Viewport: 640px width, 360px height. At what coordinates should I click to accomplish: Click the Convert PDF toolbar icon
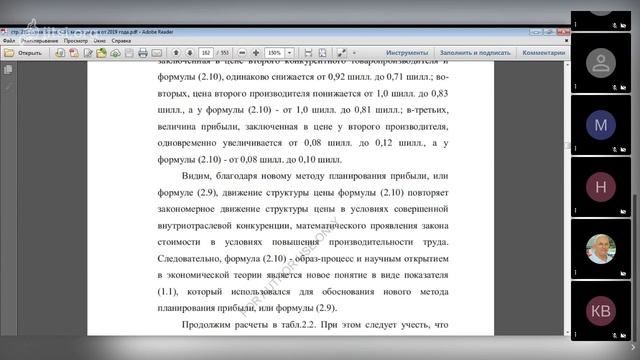(x=74, y=53)
